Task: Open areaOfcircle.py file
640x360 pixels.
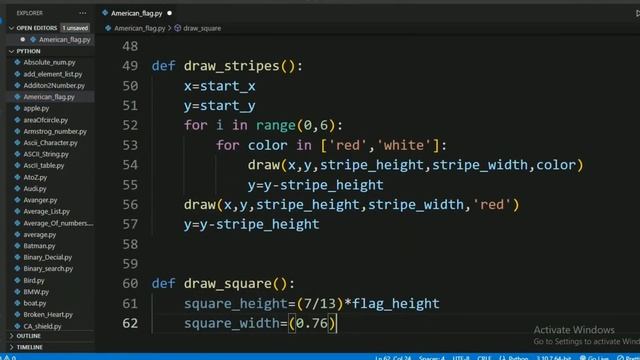Action: (x=46, y=120)
